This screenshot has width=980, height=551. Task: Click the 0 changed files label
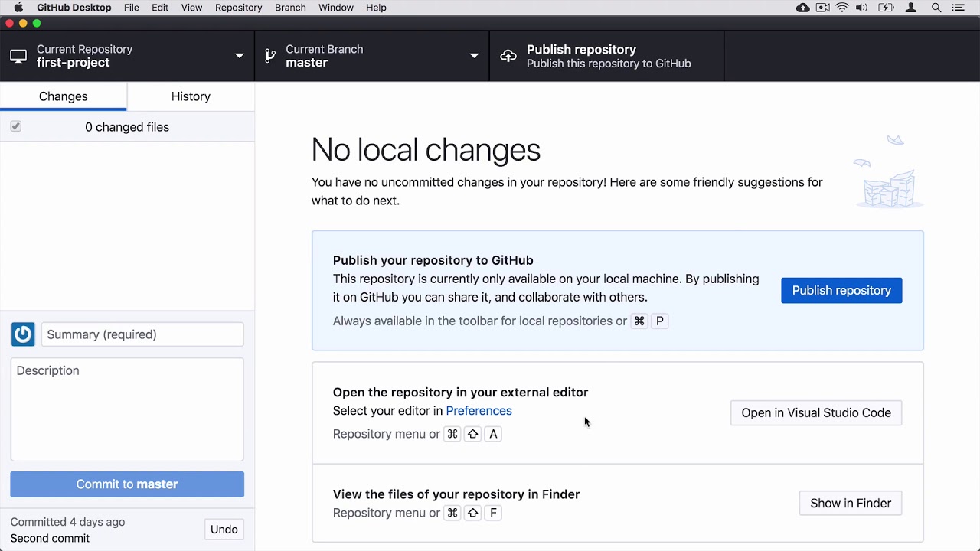pos(127,127)
